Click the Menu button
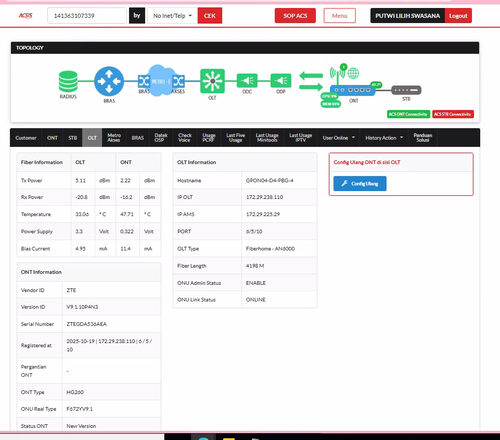The image size is (500, 440). pos(339,16)
